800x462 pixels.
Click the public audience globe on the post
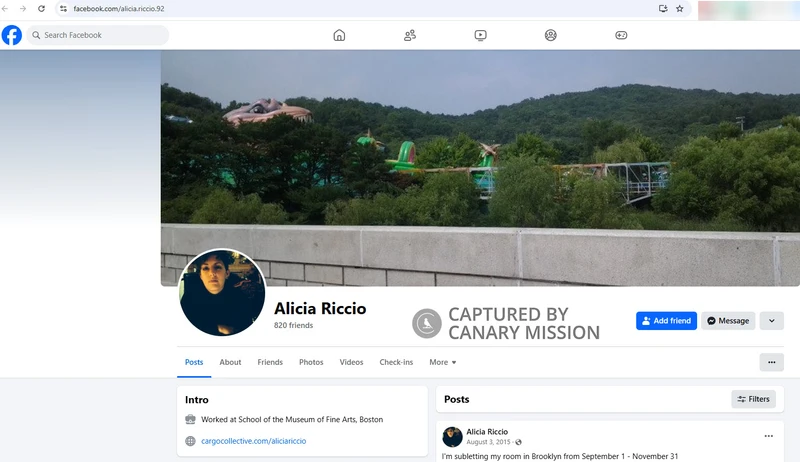pos(518,442)
